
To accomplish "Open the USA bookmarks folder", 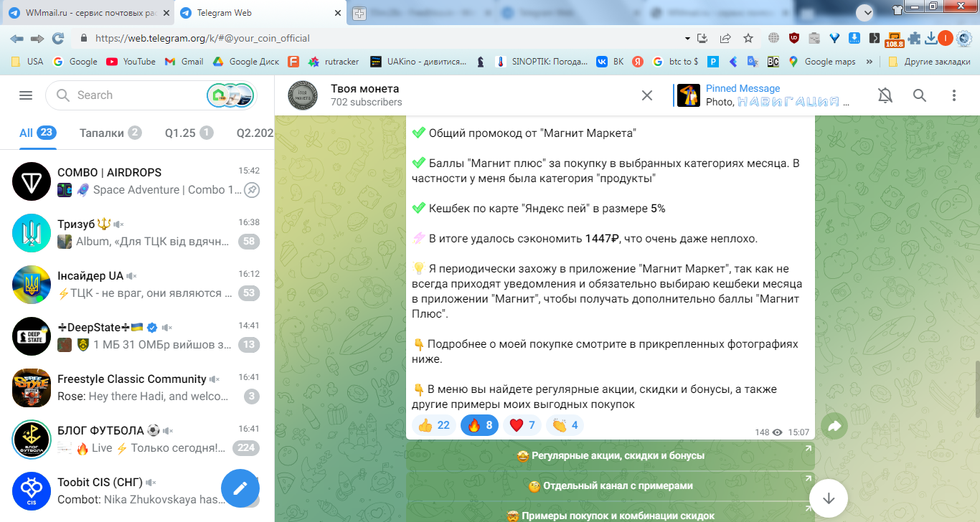I will [27, 62].
